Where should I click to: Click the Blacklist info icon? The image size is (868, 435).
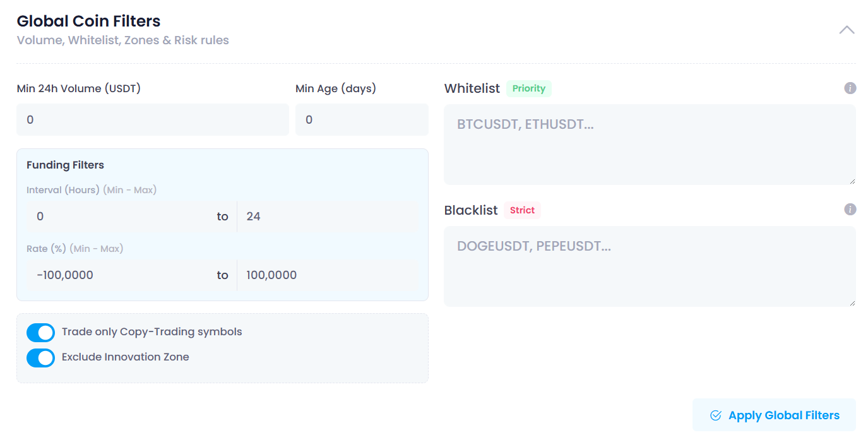pyautogui.click(x=850, y=210)
